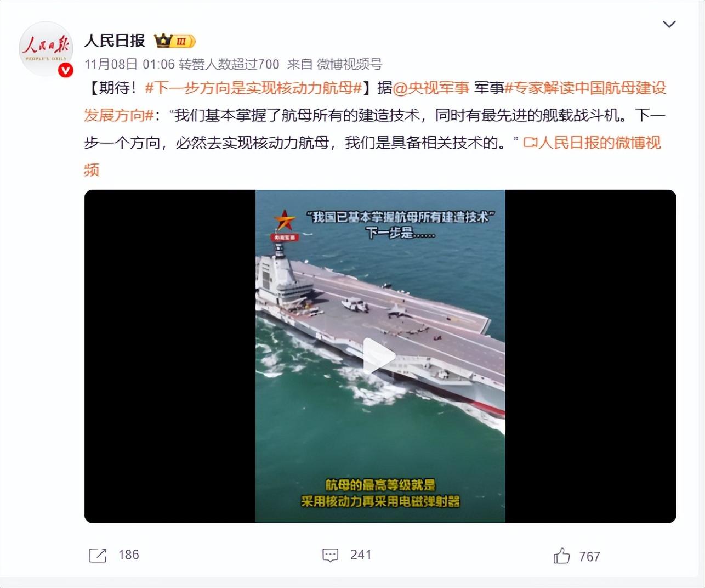Open the @央视军事 mention link
This screenshot has height=588, width=705.
[431, 88]
